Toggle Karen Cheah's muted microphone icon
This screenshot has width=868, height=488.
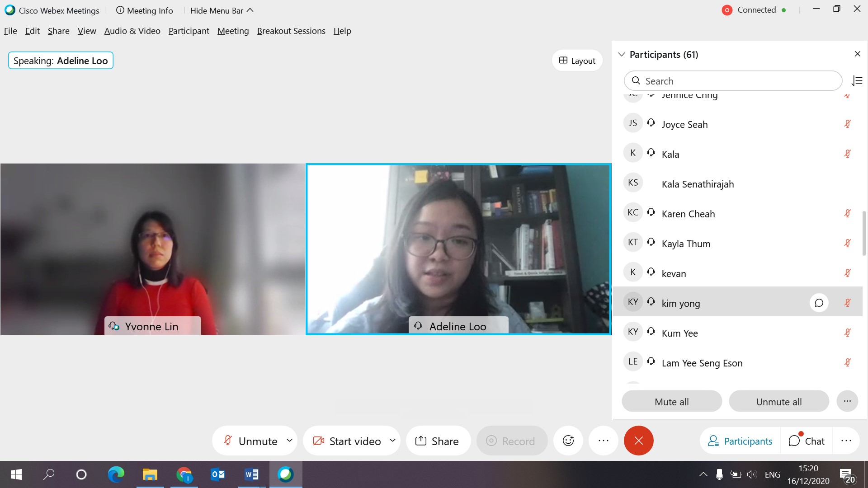pos(848,213)
